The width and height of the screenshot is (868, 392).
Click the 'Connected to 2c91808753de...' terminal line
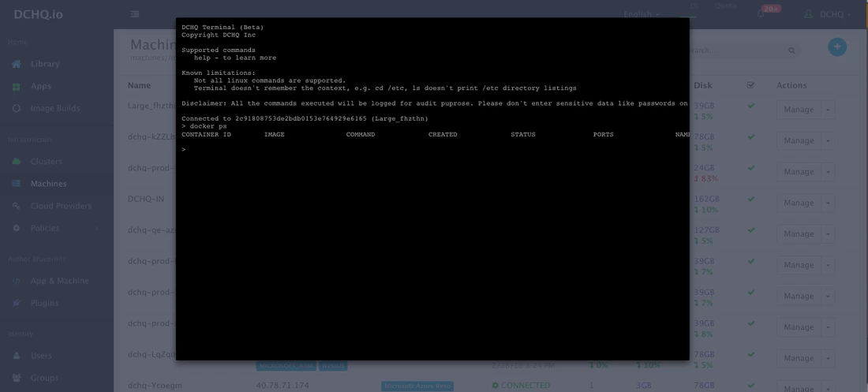click(x=305, y=119)
